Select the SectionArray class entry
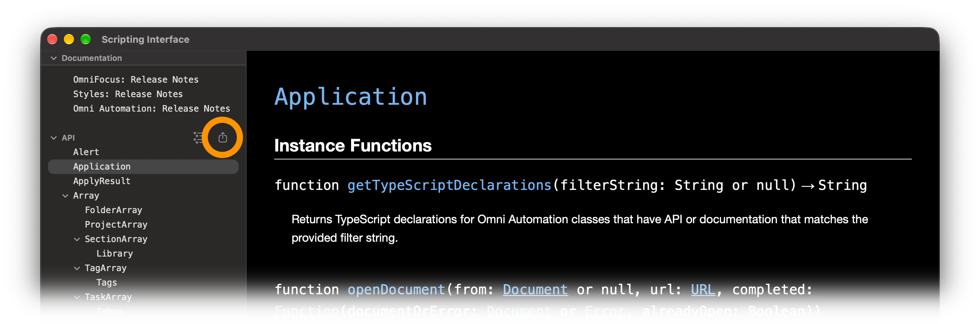Viewport: 980px width, 324px height. (116, 239)
